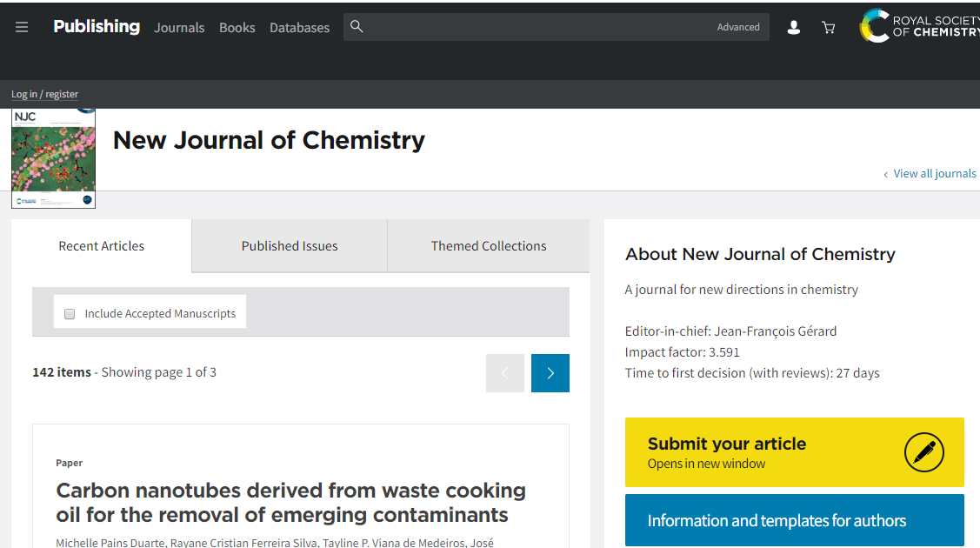Switch to the Themed Collections tab
This screenshot has width=980, height=548.
click(x=489, y=246)
